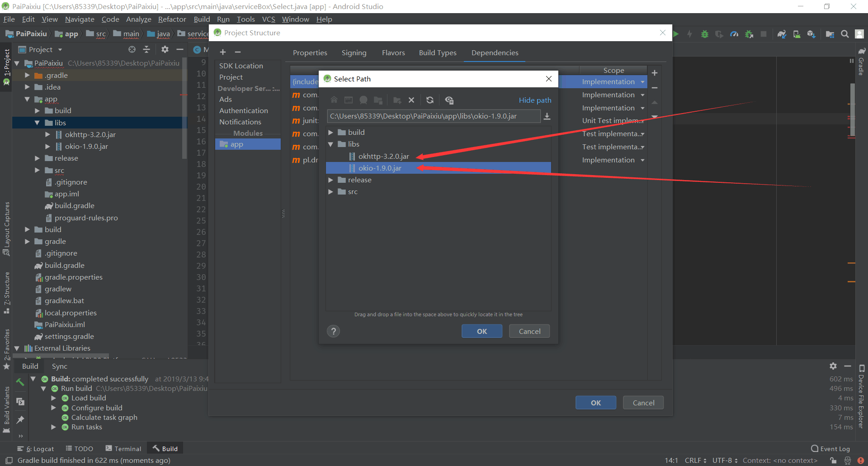Click OK in the Select Path dialog

coord(482,331)
